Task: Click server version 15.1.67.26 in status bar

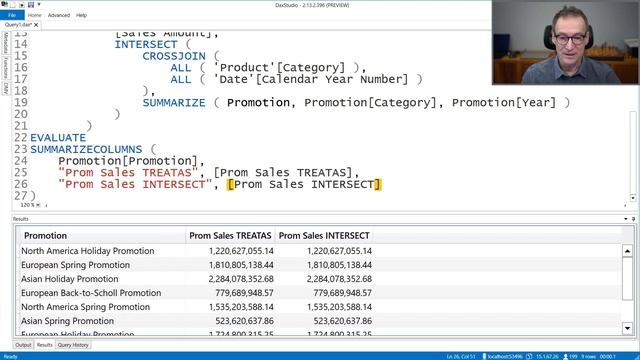Action: click(x=547, y=357)
